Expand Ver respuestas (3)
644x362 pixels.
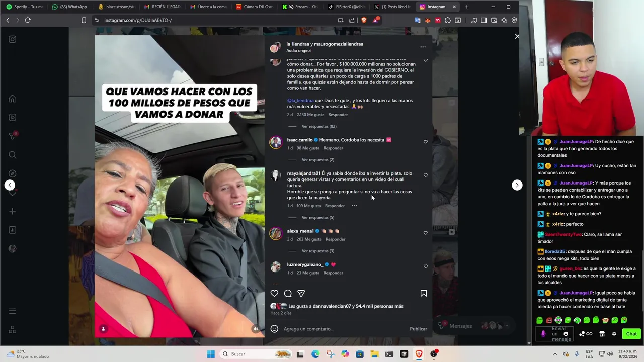(318, 251)
